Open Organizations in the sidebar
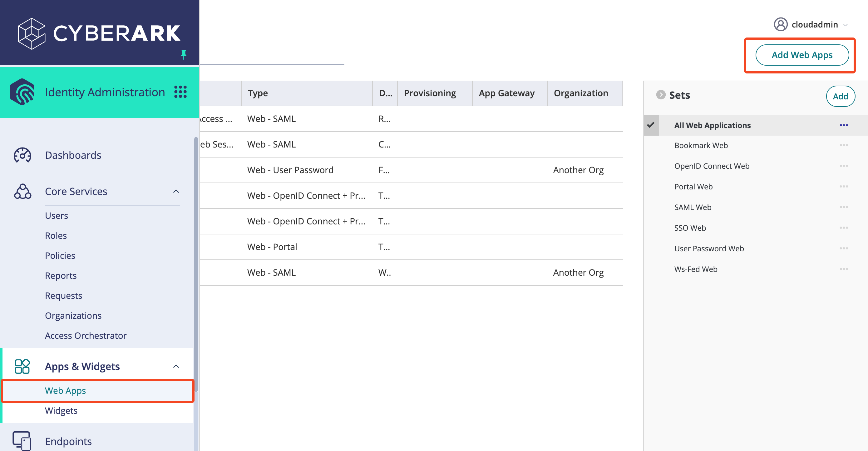 click(73, 315)
